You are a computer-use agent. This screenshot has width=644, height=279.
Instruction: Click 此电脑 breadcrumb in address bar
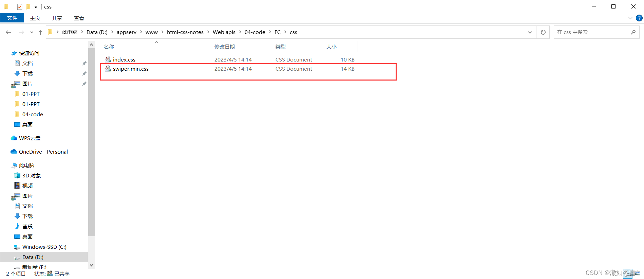pos(70,32)
